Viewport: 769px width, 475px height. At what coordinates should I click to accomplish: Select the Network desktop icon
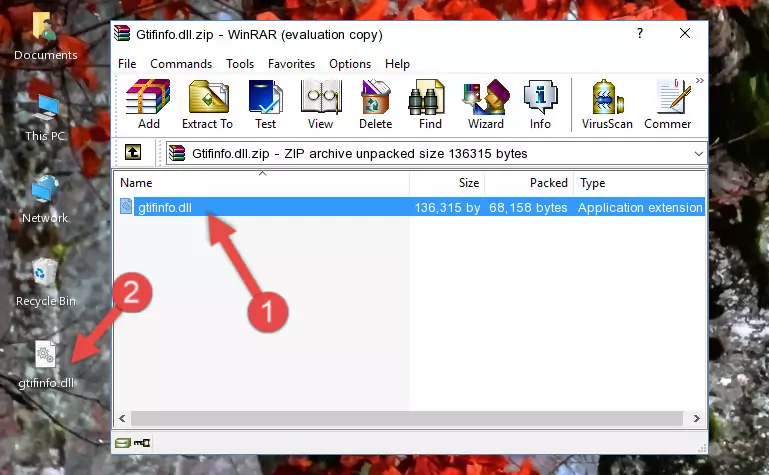point(45,200)
